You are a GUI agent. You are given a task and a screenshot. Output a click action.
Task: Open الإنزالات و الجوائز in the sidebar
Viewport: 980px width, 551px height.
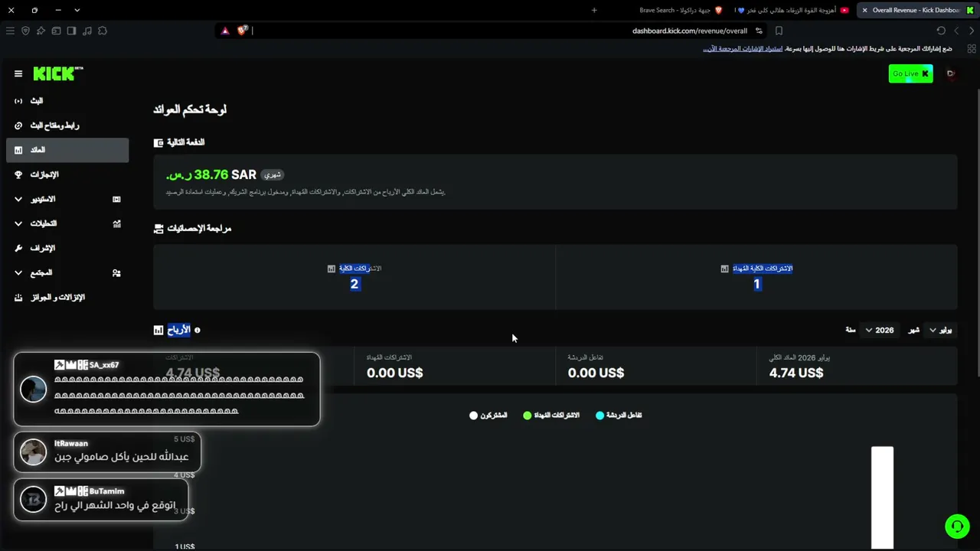pos(67,297)
